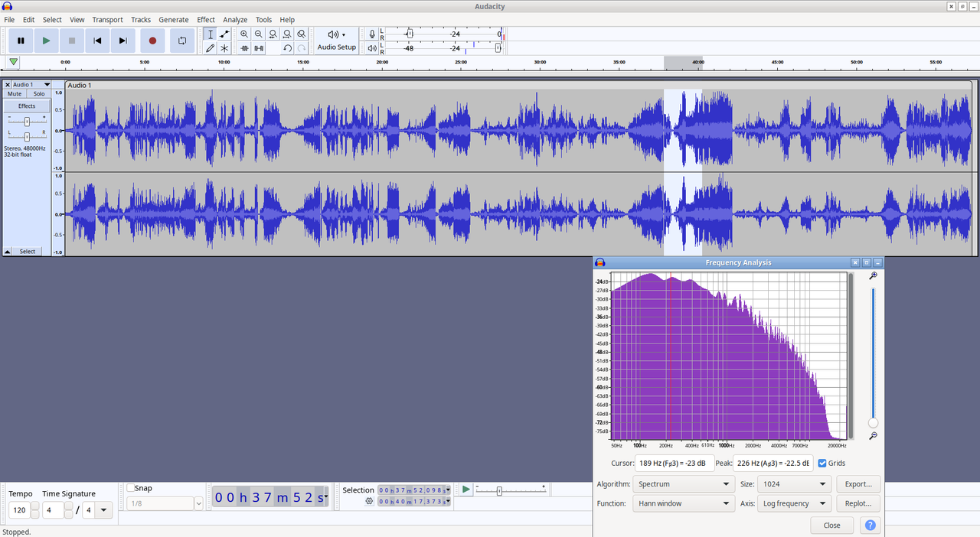Click Skip to Start button
Viewport: 980px width, 537px height.
pyautogui.click(x=97, y=41)
